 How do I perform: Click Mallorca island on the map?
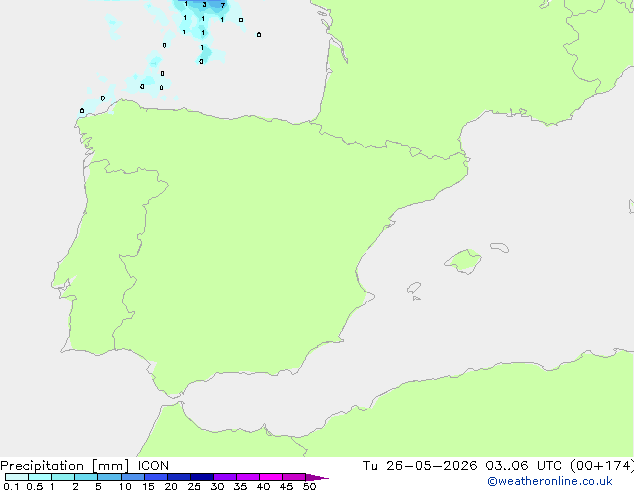point(464,261)
